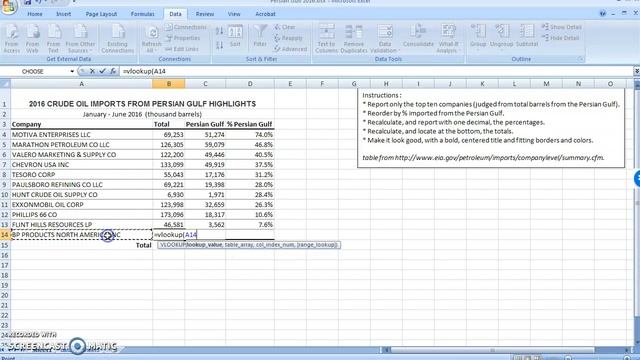Click the Insert Function fx button
The height and width of the screenshot is (360, 640).
(x=113, y=71)
